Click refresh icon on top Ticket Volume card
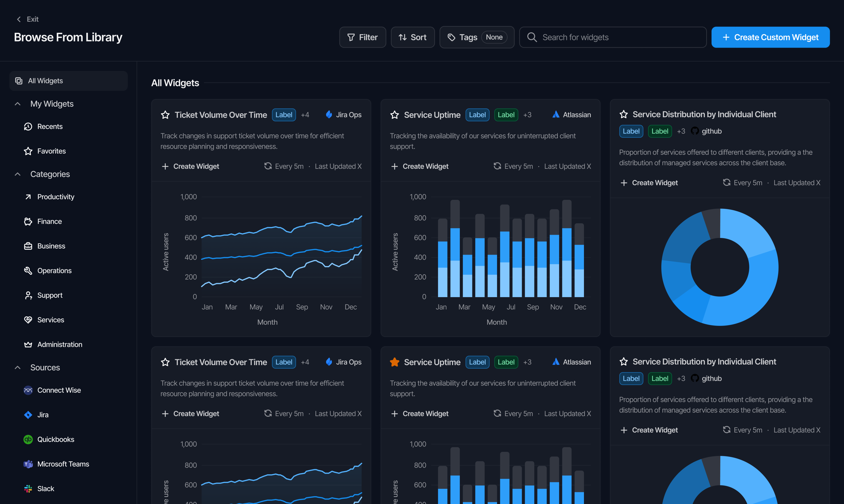Image resolution: width=844 pixels, height=504 pixels. 268,166
